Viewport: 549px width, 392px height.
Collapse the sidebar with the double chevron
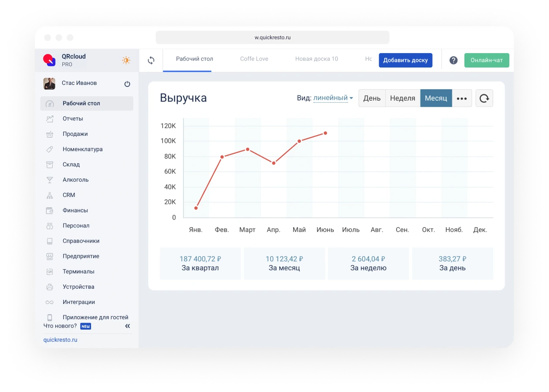tap(127, 325)
